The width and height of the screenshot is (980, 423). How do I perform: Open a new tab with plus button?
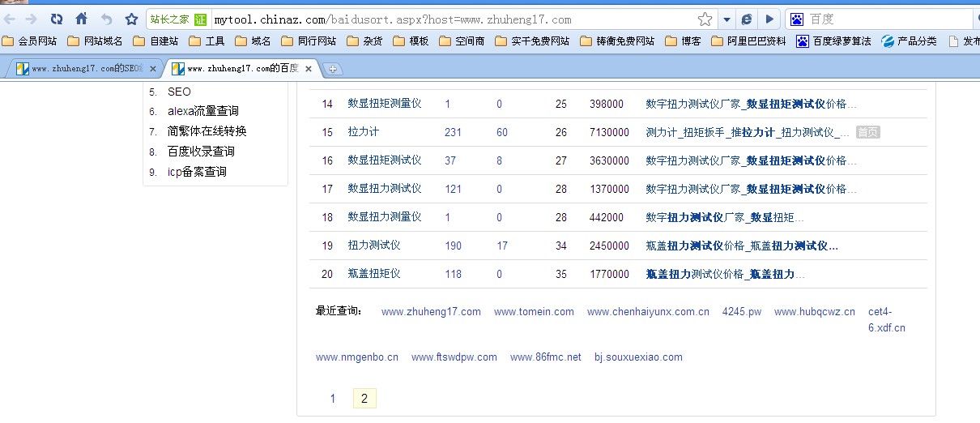point(333,69)
